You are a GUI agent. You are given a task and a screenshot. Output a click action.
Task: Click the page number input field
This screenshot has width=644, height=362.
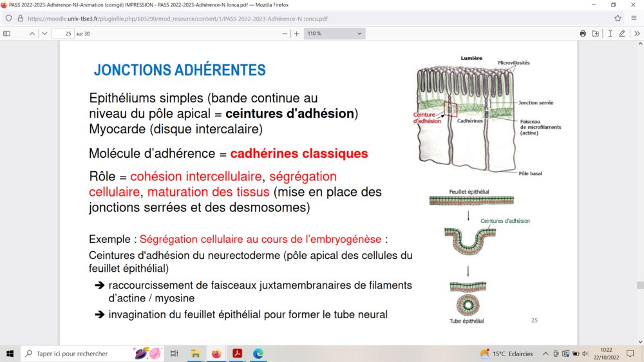(62, 33)
